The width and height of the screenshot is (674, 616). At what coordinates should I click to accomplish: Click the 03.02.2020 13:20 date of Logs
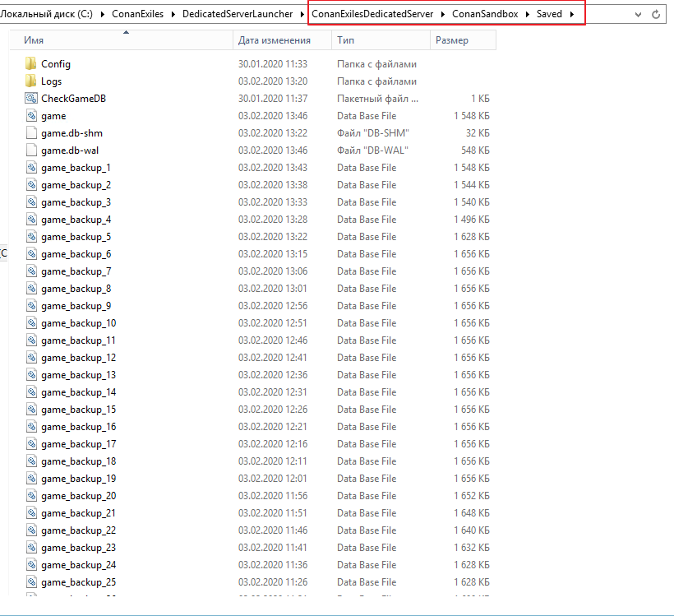click(x=273, y=81)
